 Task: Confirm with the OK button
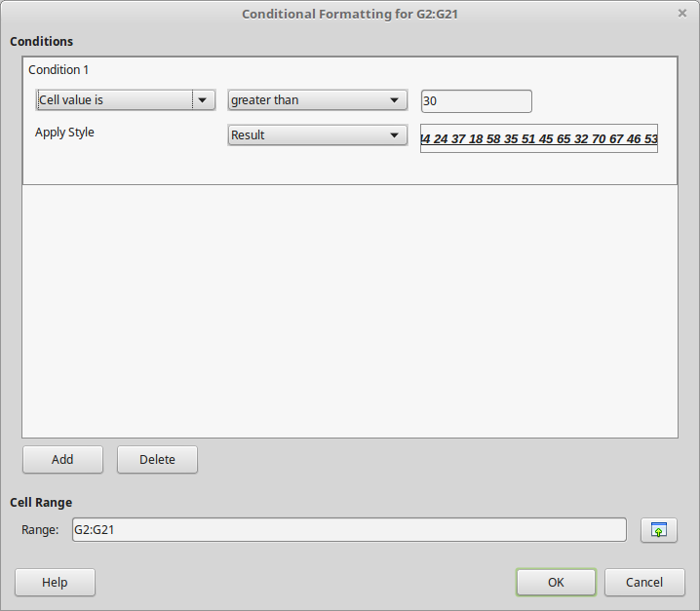556,583
